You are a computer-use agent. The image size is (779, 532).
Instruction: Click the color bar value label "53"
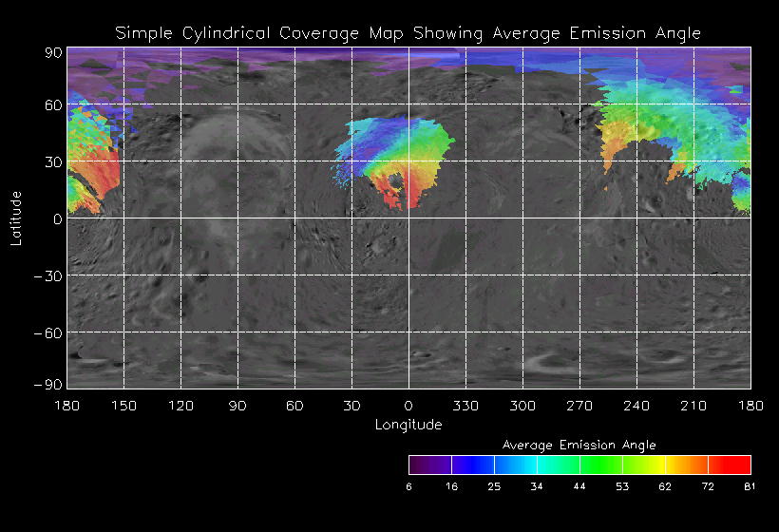pos(622,486)
